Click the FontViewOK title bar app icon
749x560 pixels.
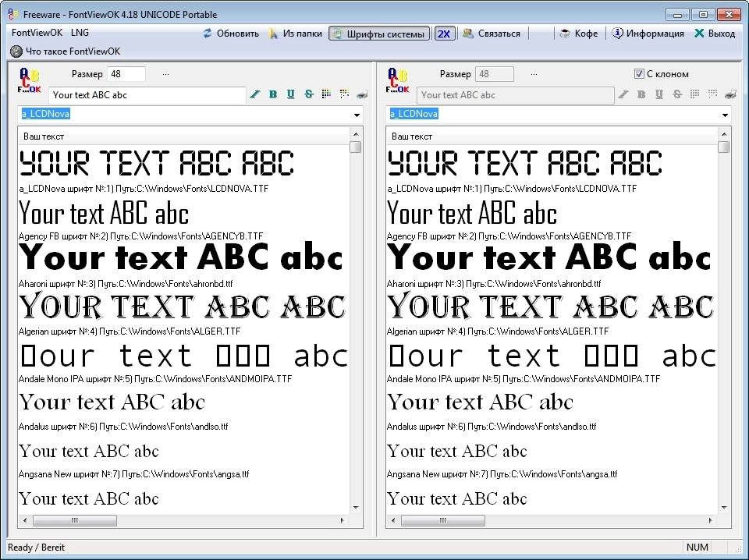[x=13, y=14]
